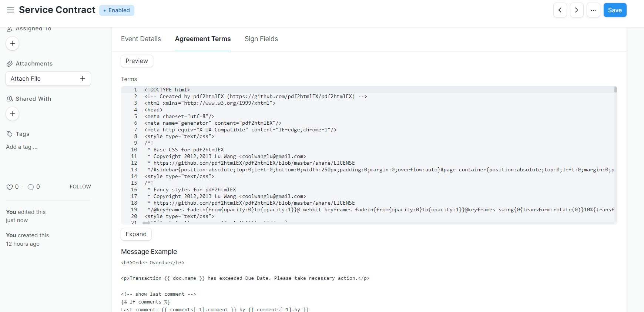
Task: Go to previous document arrow
Action: [x=560, y=10]
